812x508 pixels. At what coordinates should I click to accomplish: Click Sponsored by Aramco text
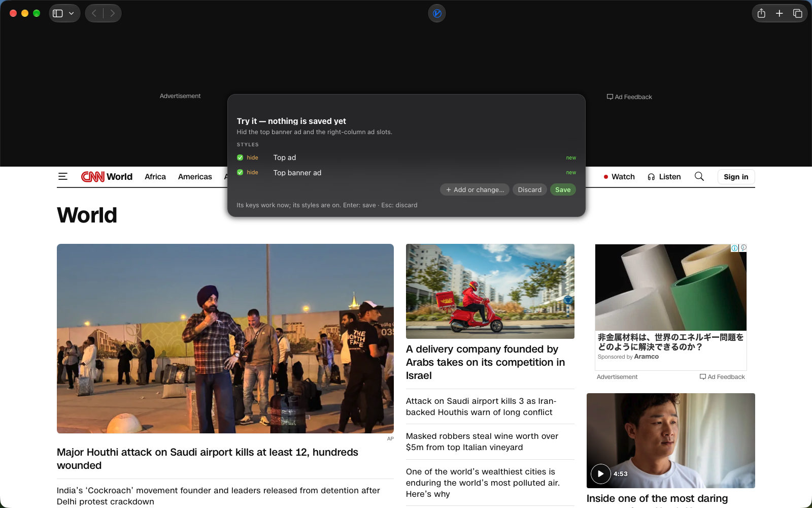628,357
